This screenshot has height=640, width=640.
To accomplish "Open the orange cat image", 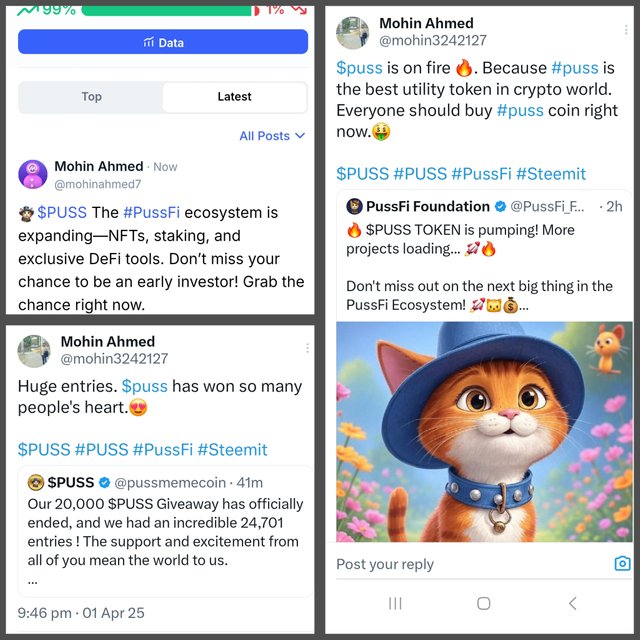I will (484, 431).
